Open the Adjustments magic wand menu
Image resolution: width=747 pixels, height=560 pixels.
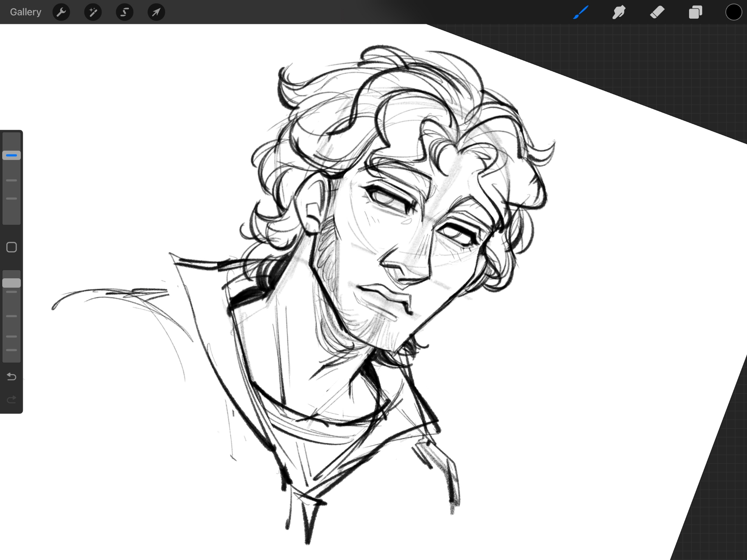click(x=93, y=12)
